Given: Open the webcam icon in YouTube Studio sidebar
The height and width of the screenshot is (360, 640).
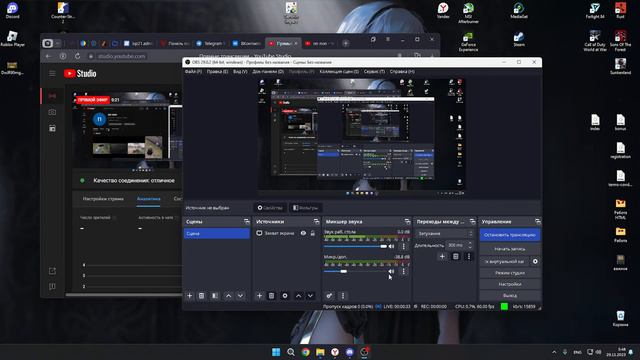Looking at the screenshot, I should click(x=52, y=112).
